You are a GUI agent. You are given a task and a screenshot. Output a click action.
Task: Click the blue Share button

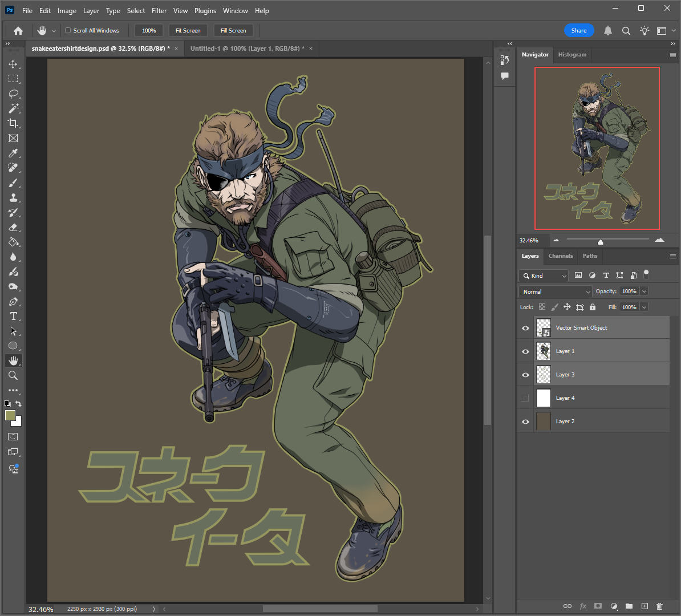578,31
